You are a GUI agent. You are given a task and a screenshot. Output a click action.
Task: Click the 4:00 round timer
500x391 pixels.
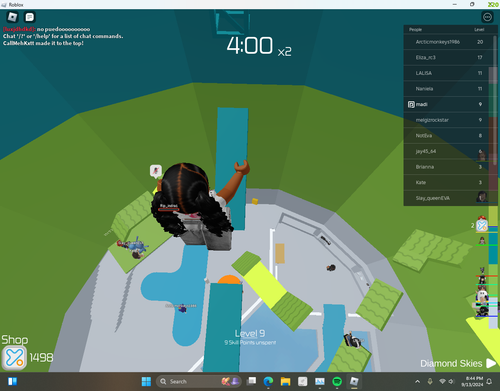[250, 45]
